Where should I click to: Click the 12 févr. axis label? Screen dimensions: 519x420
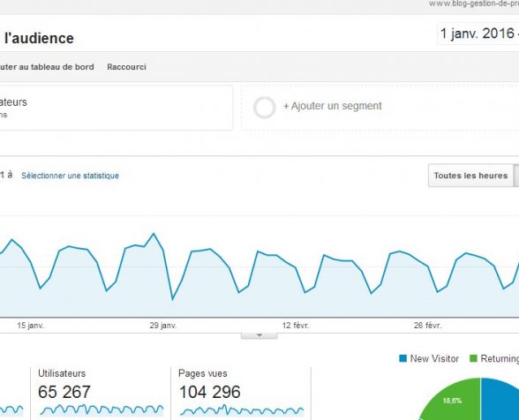tap(295, 326)
